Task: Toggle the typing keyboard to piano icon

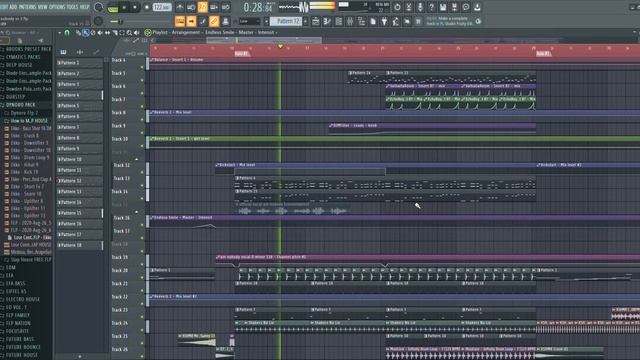Action: pos(180,21)
